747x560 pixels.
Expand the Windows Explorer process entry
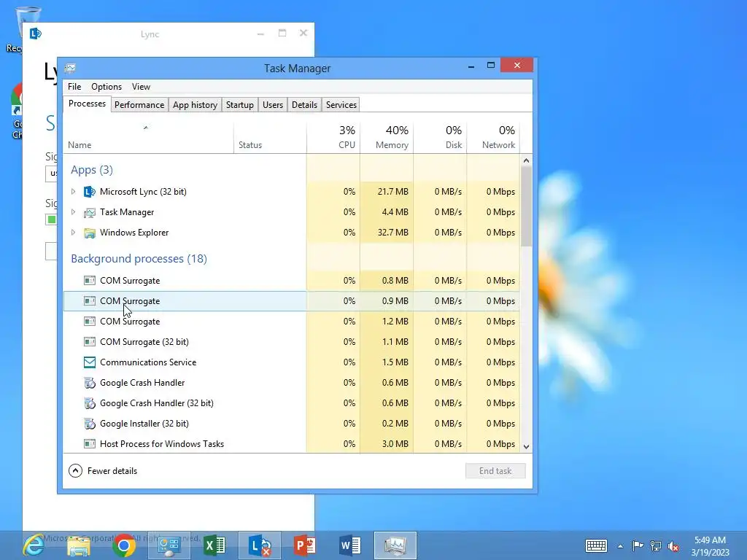74,233
